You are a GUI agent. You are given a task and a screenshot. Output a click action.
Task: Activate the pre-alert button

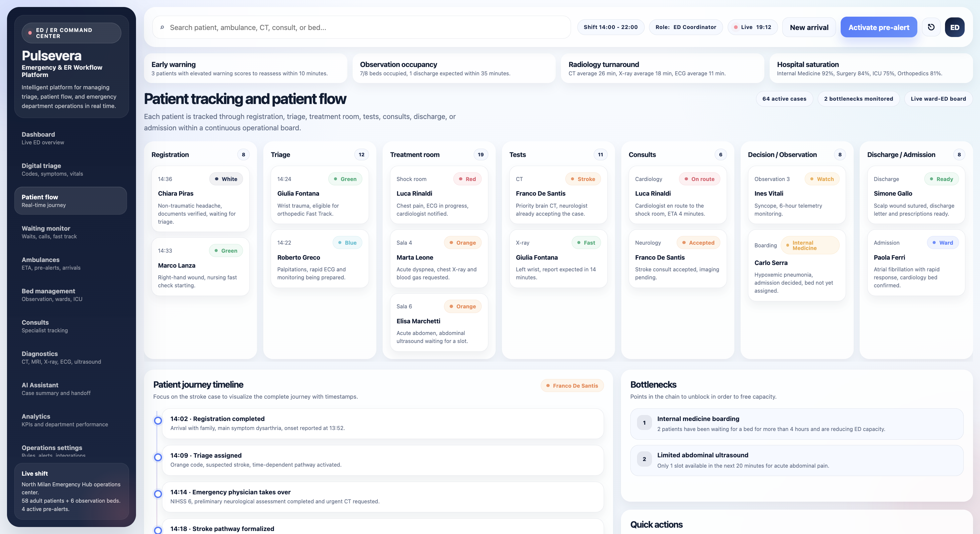[x=879, y=27]
